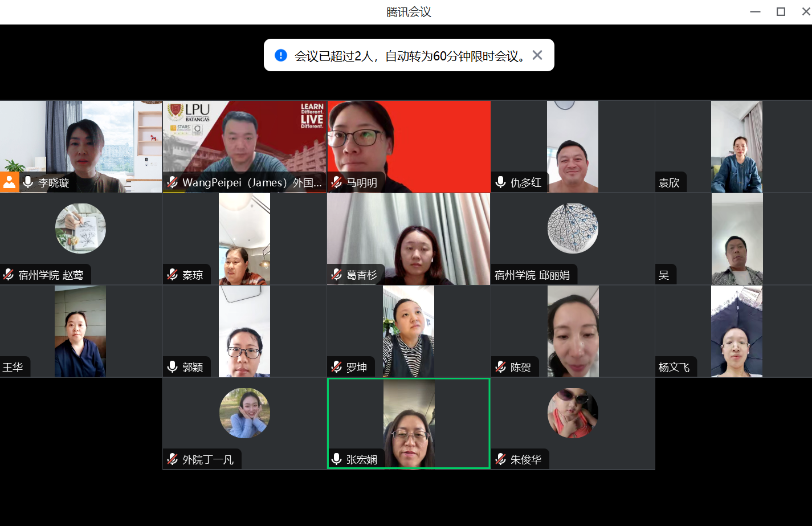Click the muted mic icon for 朱俊华
This screenshot has width=812, height=526.
click(501, 459)
